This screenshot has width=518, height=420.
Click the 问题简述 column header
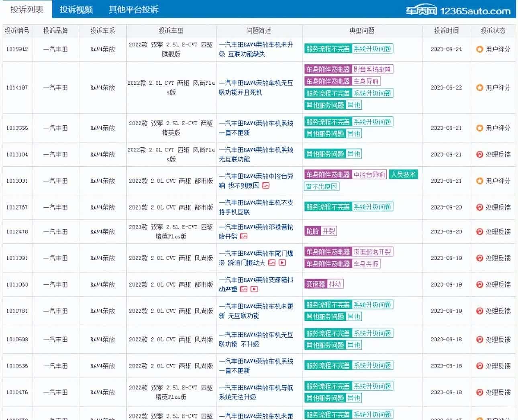259,31
